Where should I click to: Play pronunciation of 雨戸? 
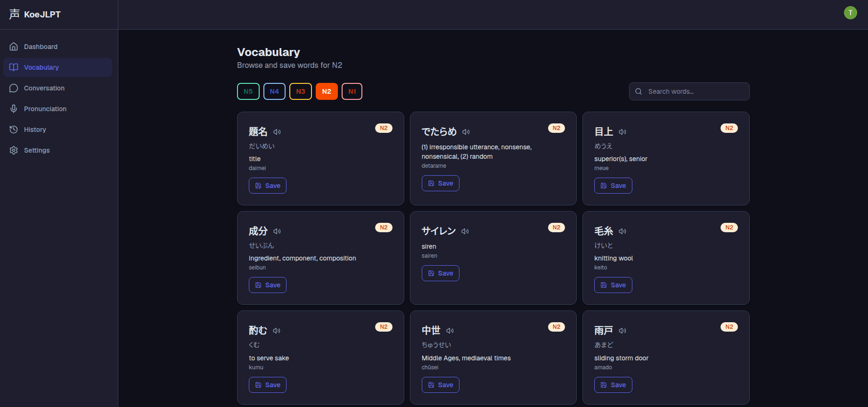pos(622,331)
